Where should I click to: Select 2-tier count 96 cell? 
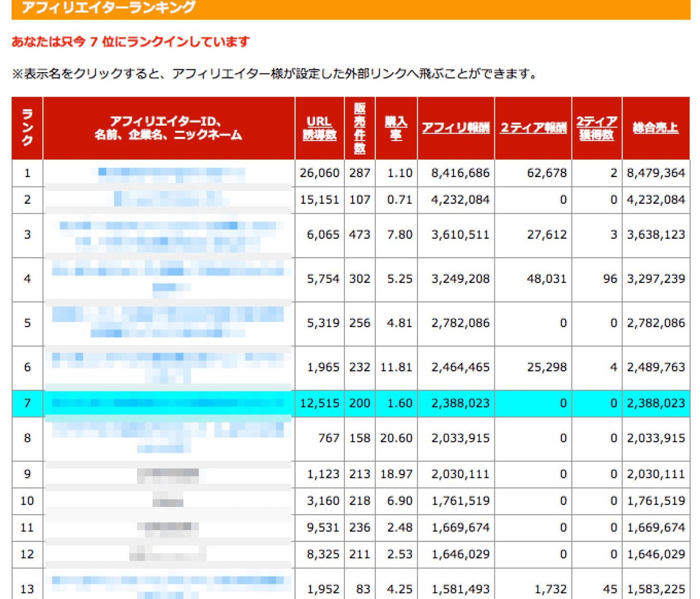597,279
